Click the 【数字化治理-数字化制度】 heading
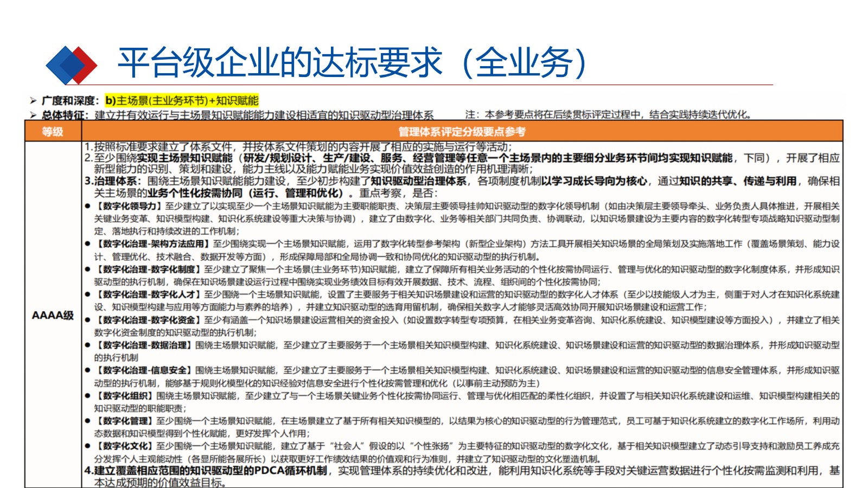This screenshot has width=868, height=488. tap(149, 269)
